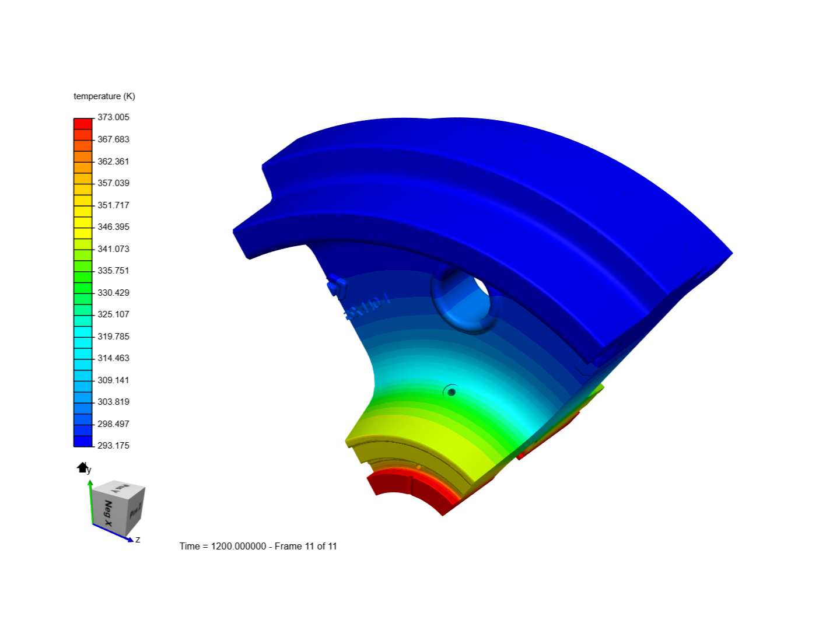
Task: Click the 'temperature (K)' legend title
Action: 104,96
